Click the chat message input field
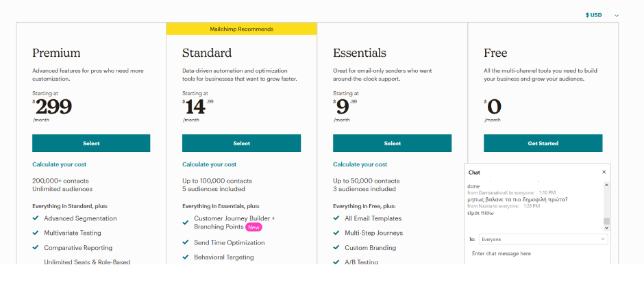 [538, 253]
